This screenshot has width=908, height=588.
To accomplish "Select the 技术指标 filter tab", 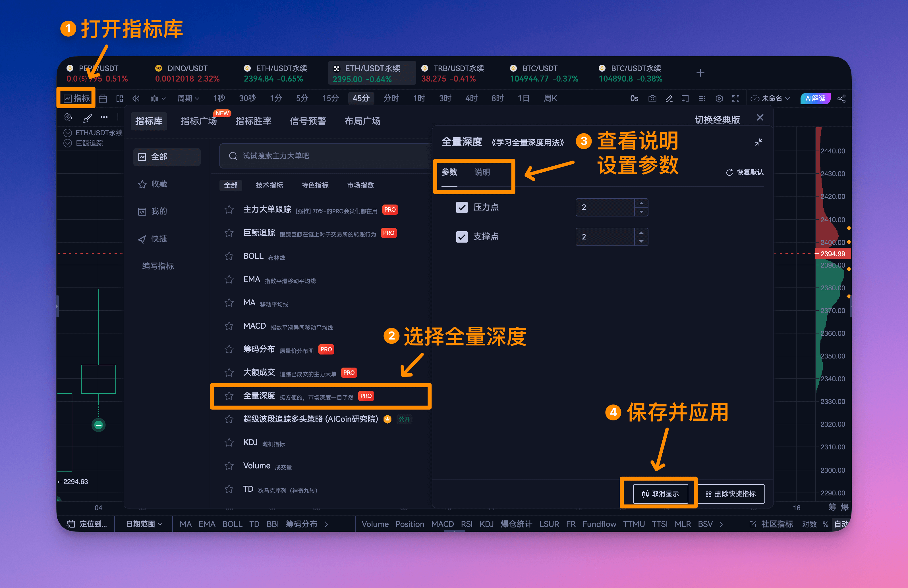I will coord(269,185).
